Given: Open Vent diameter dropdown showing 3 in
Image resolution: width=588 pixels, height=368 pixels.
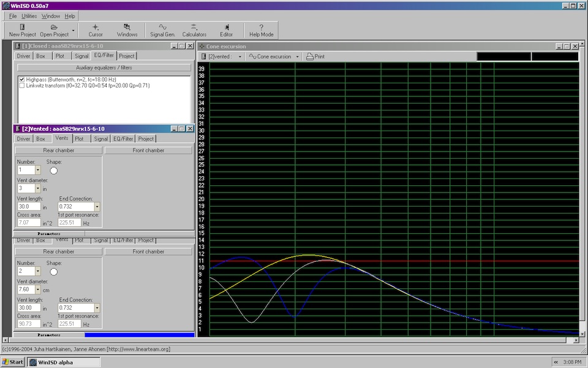Looking at the screenshot, I should pyautogui.click(x=37, y=188).
